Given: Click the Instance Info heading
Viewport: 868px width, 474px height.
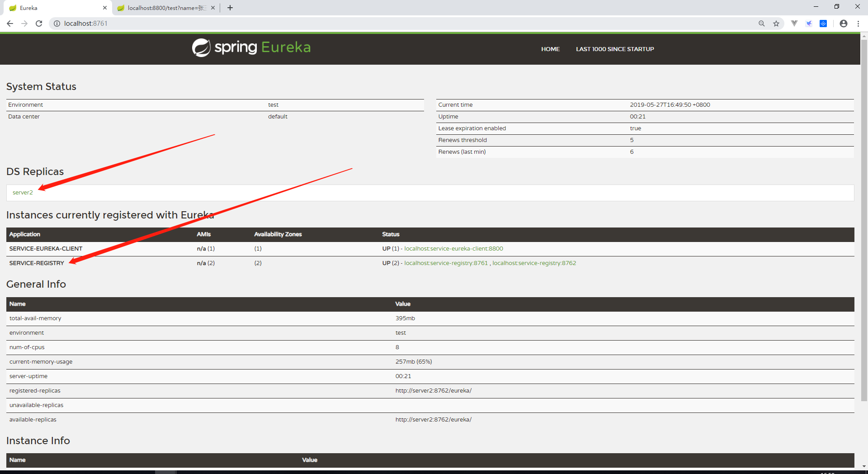Looking at the screenshot, I should pos(38,441).
